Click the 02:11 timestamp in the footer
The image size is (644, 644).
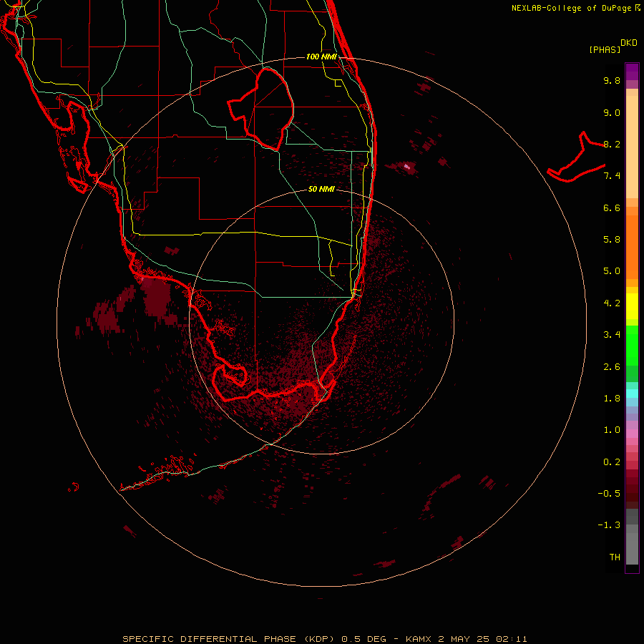point(512,639)
